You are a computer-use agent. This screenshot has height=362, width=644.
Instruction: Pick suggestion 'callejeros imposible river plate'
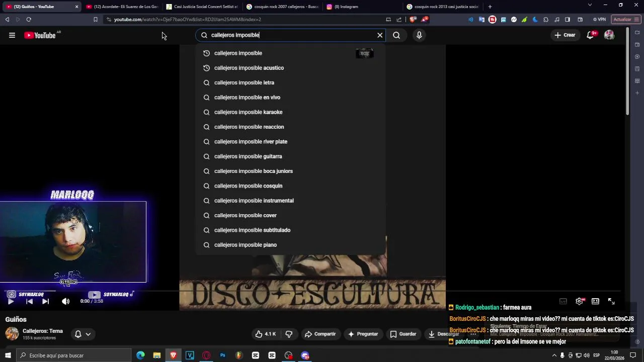coord(291,142)
